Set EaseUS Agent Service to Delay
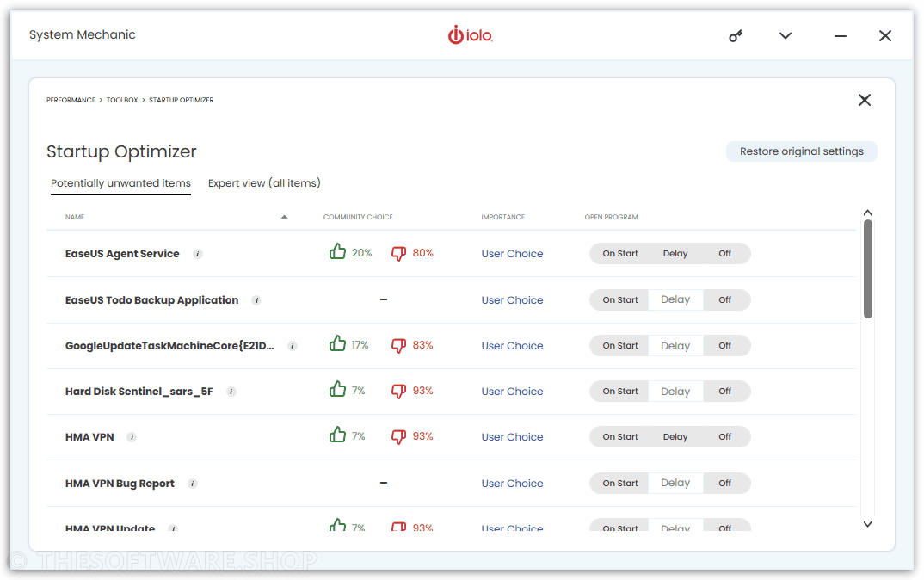The height and width of the screenshot is (580, 924). (x=675, y=254)
